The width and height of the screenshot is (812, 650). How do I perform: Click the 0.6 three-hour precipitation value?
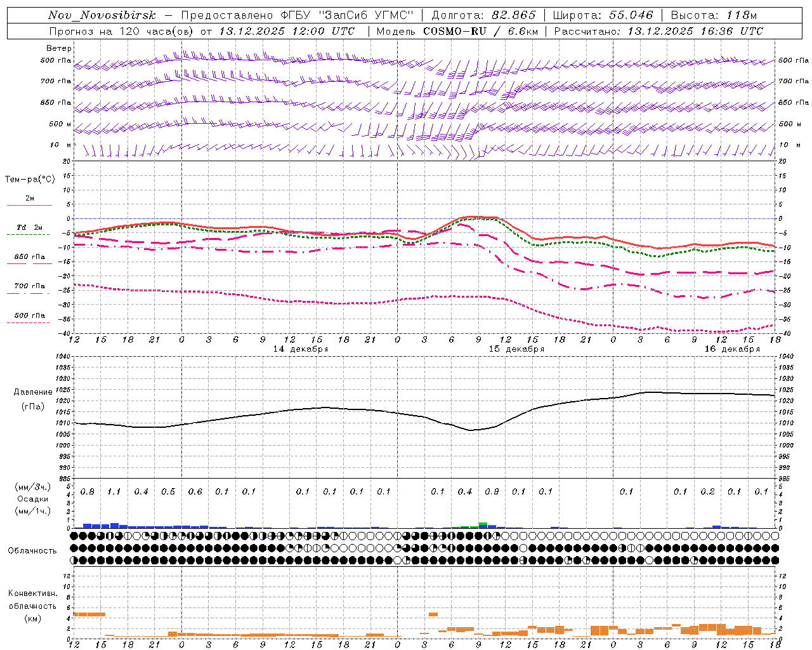pyautogui.click(x=195, y=492)
